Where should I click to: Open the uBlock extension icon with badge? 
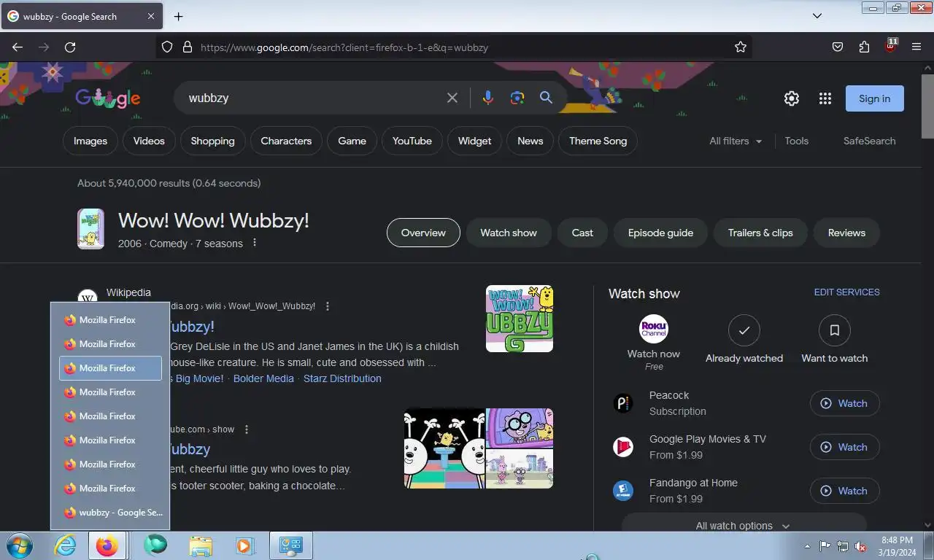890,46
